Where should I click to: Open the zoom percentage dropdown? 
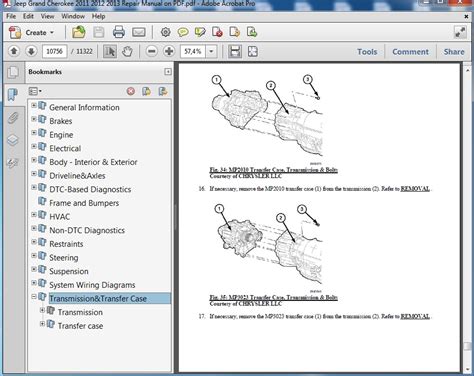pyautogui.click(x=211, y=52)
